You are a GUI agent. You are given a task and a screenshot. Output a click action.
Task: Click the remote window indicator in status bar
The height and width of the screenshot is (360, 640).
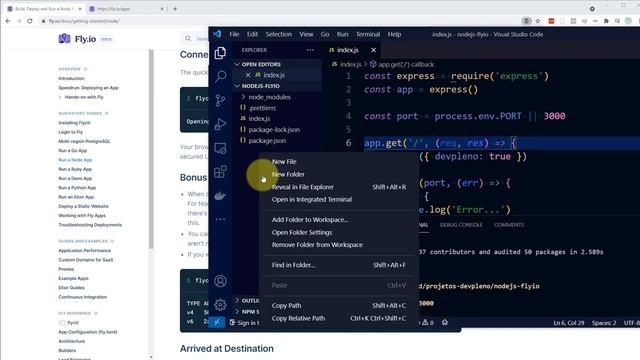coord(217,322)
